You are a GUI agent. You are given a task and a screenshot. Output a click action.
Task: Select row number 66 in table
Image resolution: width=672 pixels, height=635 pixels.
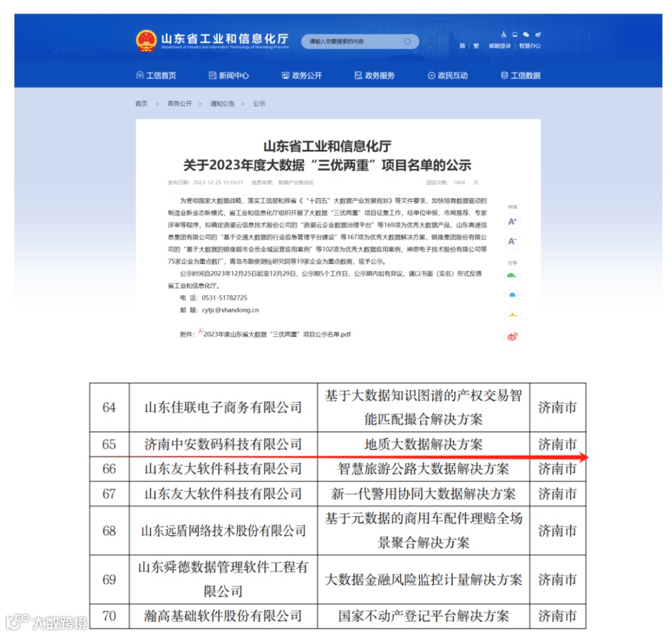point(110,469)
